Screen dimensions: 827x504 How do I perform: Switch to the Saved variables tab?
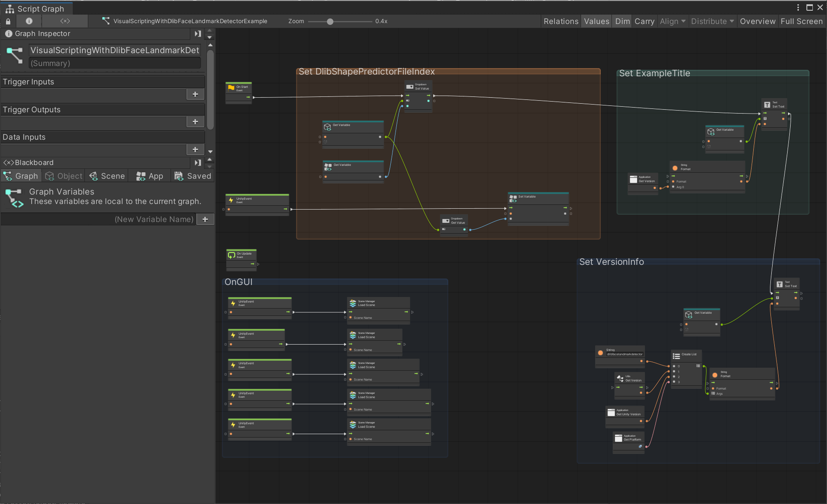click(193, 176)
